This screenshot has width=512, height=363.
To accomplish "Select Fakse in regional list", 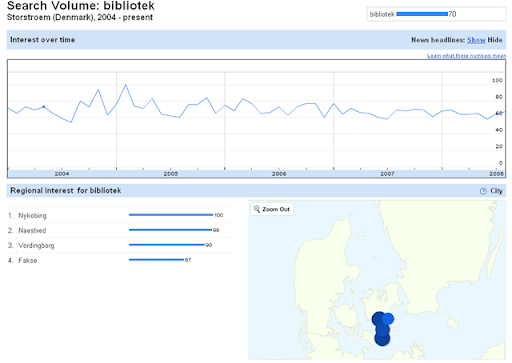I will click(28, 261).
